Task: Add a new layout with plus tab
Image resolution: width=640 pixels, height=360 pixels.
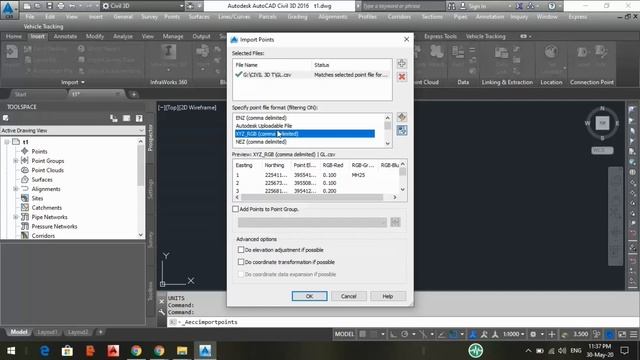Action: click(x=100, y=332)
